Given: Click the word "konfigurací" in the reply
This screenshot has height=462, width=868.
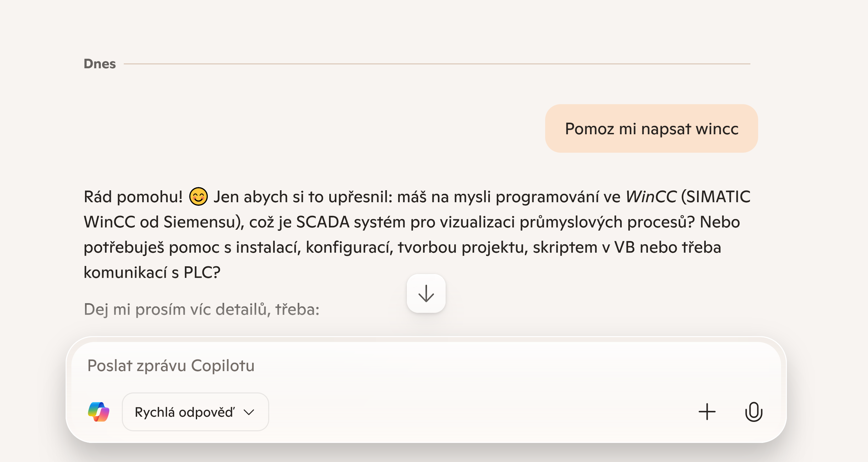Looking at the screenshot, I should [349, 247].
